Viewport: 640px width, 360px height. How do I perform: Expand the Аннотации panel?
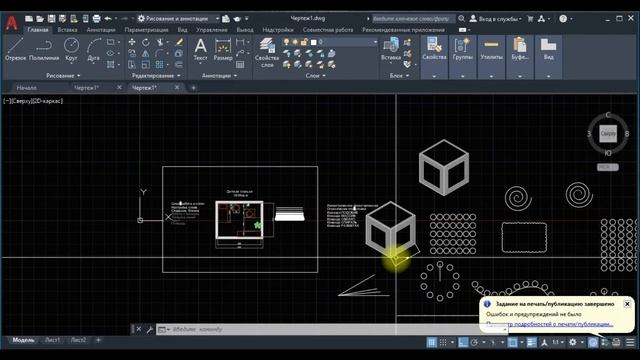(x=220, y=76)
